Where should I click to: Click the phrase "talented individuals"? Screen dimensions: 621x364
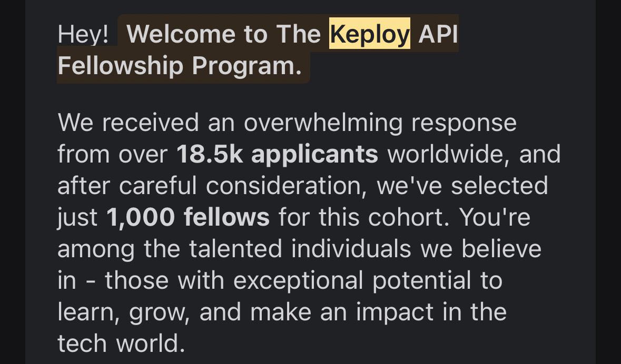[x=281, y=249]
